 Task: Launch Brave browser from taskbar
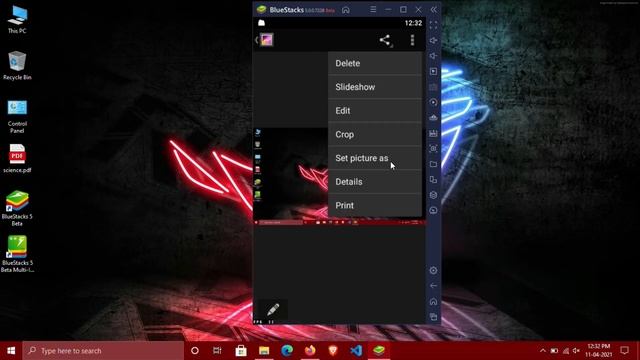click(333, 351)
